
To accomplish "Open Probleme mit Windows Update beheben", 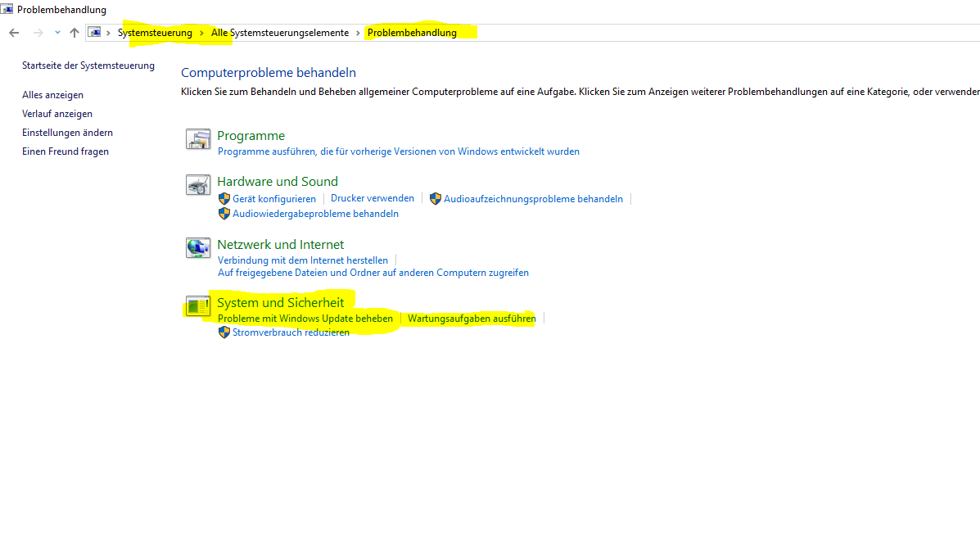I will coord(305,319).
